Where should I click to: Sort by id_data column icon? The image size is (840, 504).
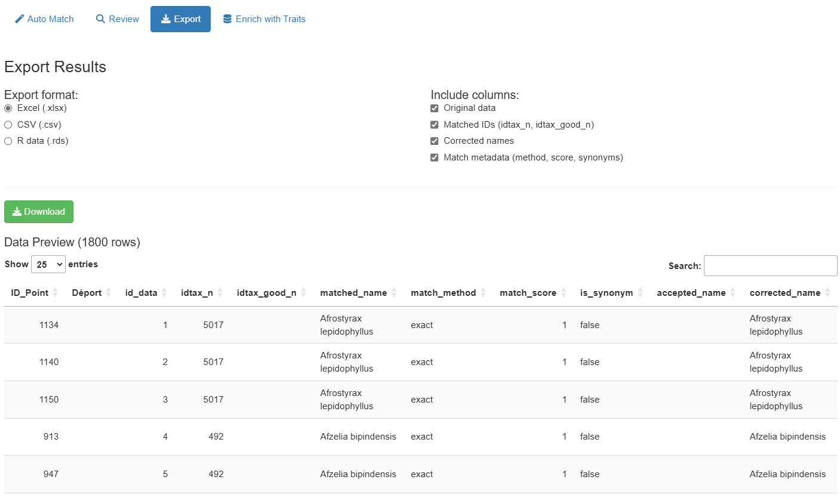coord(164,292)
